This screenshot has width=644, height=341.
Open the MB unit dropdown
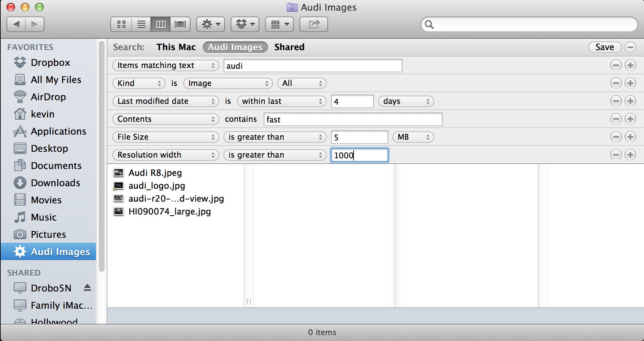(x=413, y=137)
